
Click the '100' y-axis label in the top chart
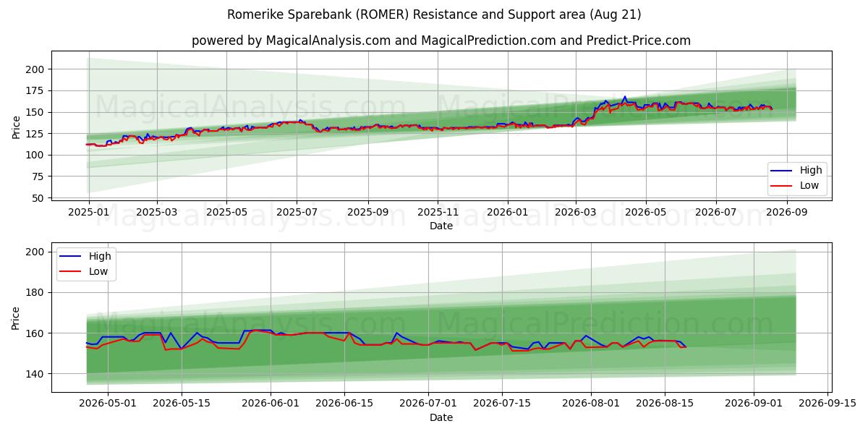[x=36, y=156]
